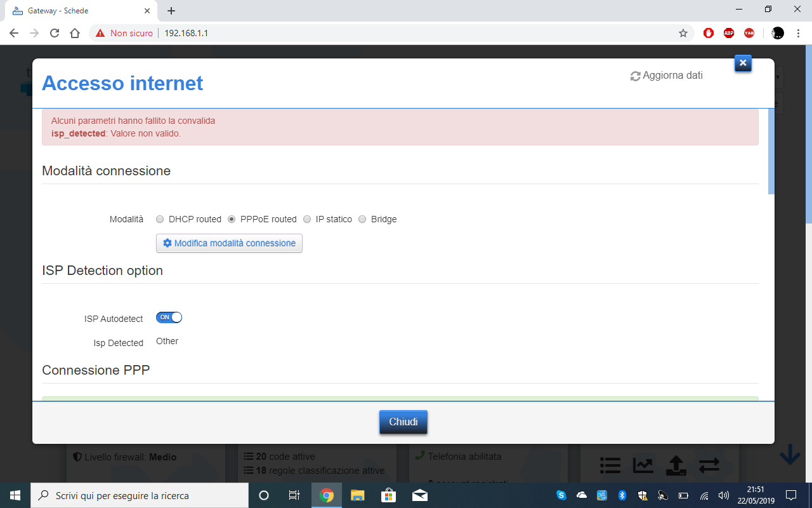Viewport: 812px width, 508px height.
Task: Click the "Aggiorna dati" refresh icon
Action: (x=635, y=75)
